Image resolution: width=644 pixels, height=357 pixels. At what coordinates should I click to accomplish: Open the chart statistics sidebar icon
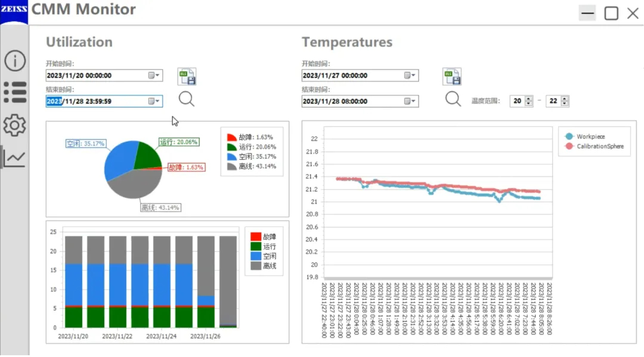(x=15, y=158)
